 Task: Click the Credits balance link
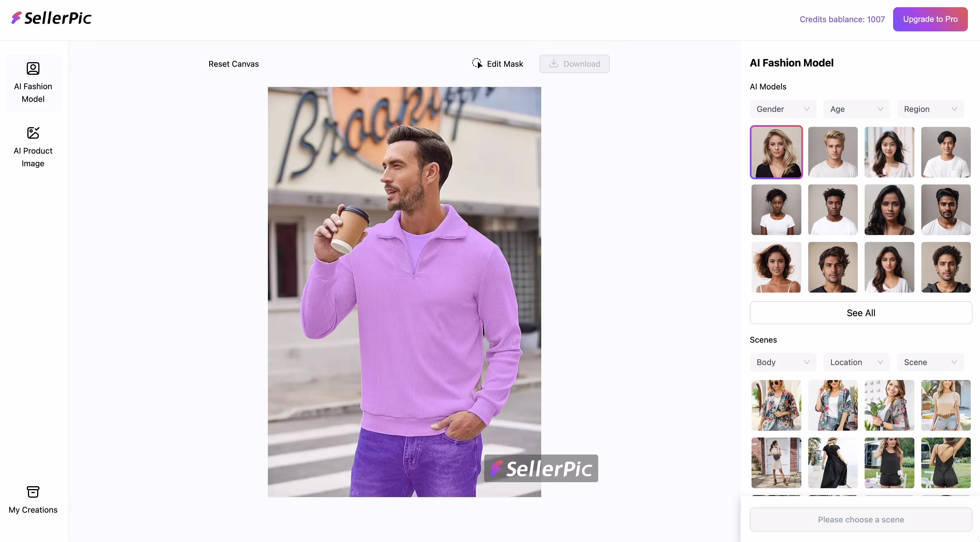842,19
